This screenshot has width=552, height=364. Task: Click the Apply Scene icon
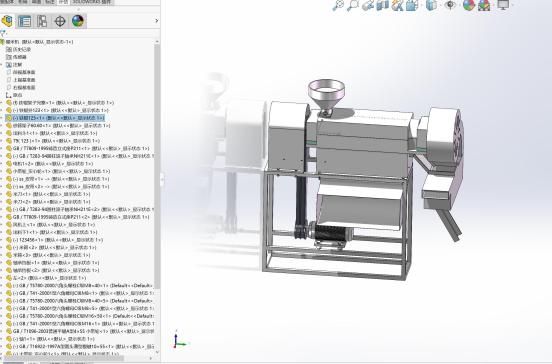click(x=484, y=5)
